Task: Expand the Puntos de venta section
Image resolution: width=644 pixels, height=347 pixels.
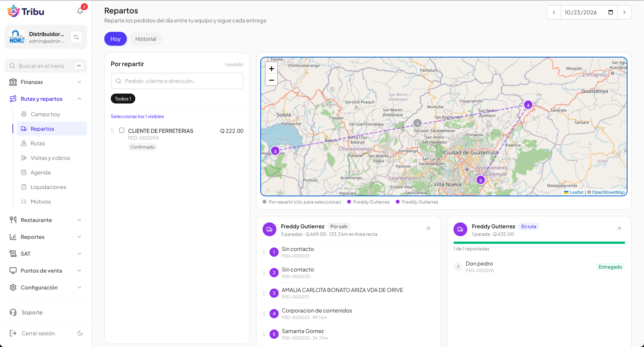Action: (46, 271)
